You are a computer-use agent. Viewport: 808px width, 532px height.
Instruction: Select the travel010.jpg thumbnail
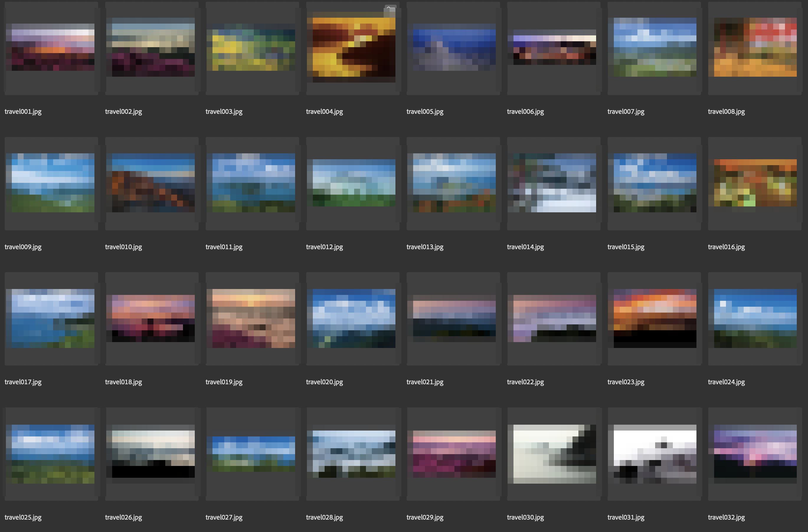pyautogui.click(x=151, y=183)
